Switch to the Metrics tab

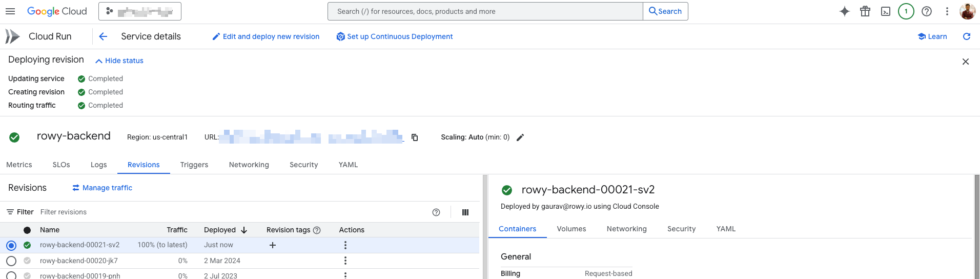click(19, 165)
